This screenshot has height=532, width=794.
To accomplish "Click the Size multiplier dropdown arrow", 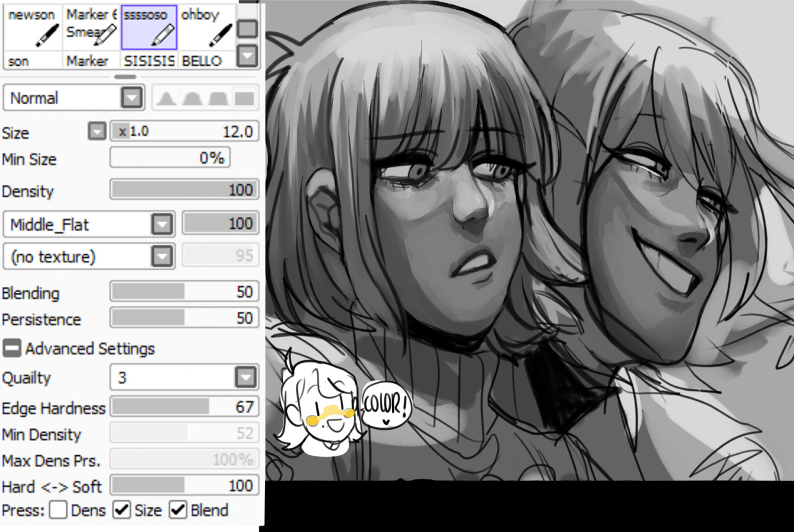I will (x=97, y=131).
